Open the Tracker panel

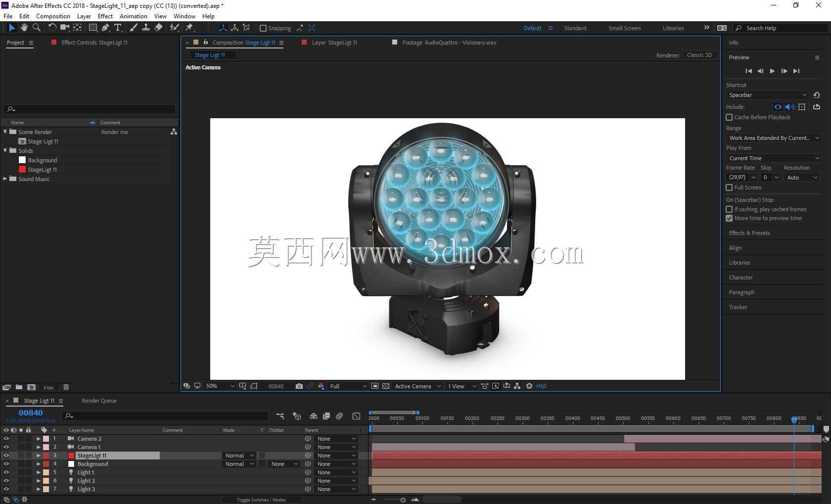click(x=738, y=307)
